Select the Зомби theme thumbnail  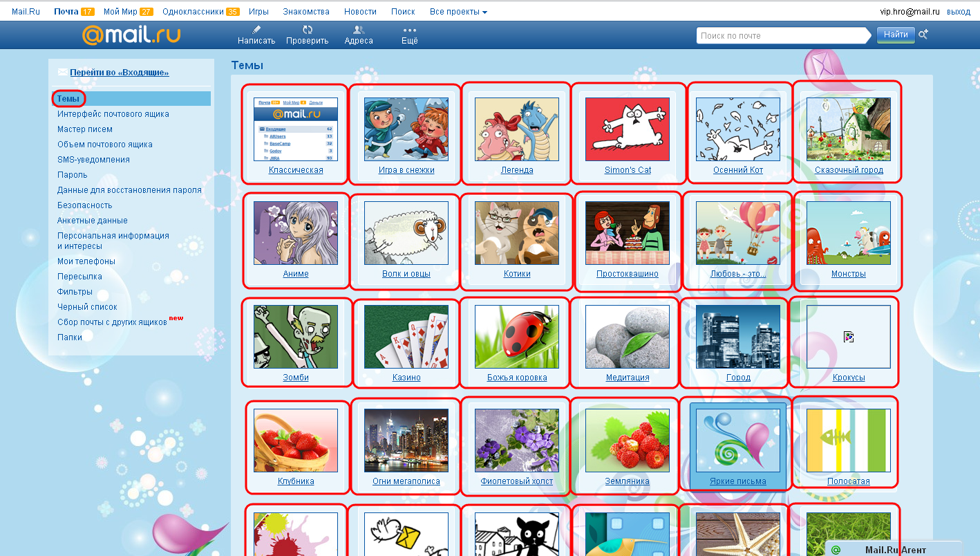pos(296,337)
